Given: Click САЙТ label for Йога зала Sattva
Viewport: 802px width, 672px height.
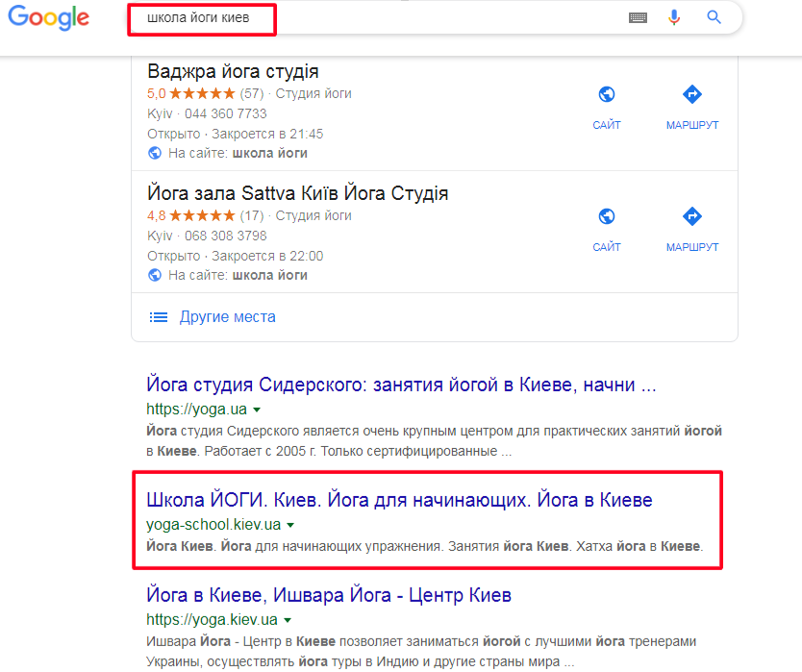Looking at the screenshot, I should tap(607, 247).
